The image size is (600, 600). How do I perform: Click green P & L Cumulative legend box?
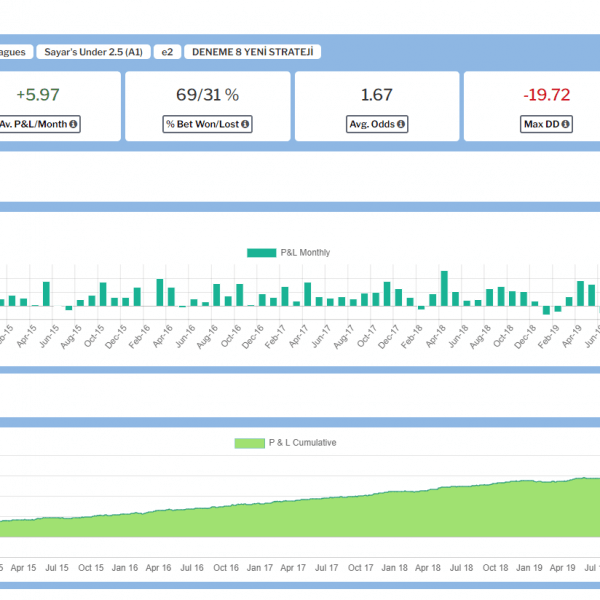(x=248, y=443)
